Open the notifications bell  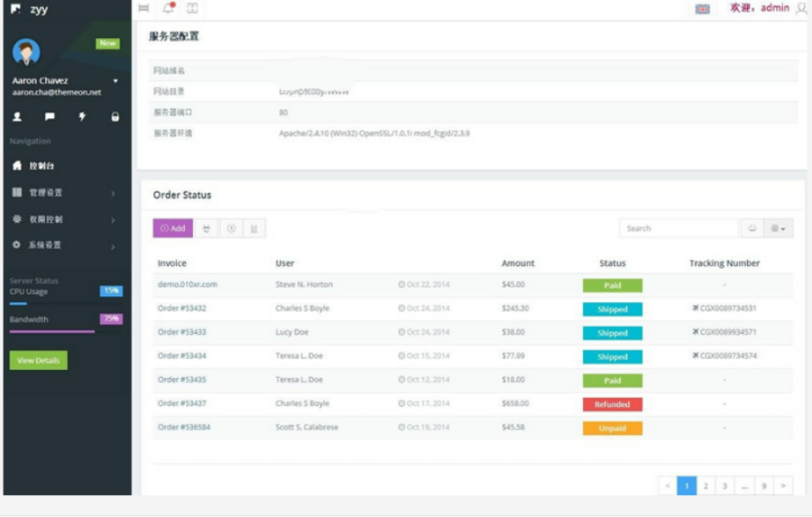click(169, 8)
